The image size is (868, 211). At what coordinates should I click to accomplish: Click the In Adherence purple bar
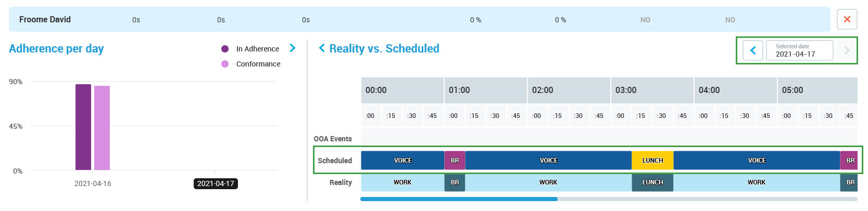point(83,127)
